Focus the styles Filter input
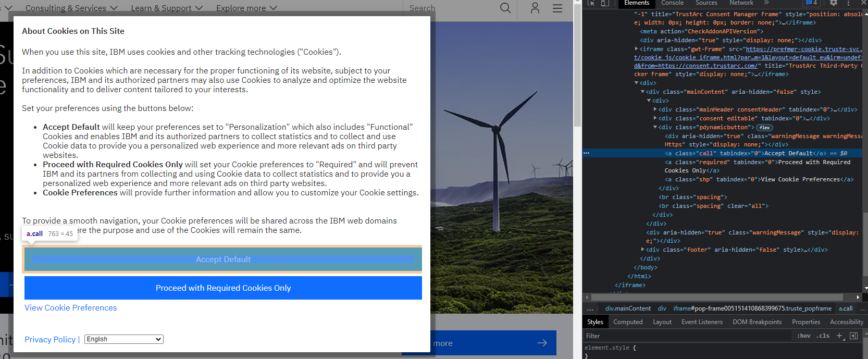 688,336
